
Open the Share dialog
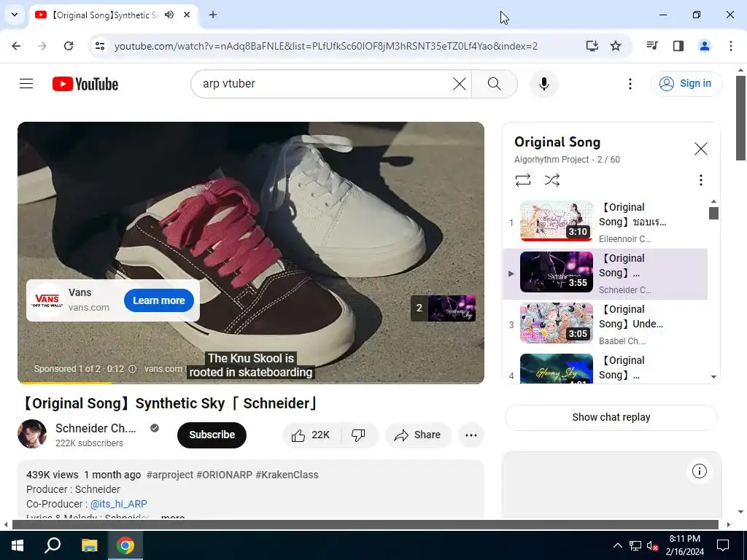418,435
